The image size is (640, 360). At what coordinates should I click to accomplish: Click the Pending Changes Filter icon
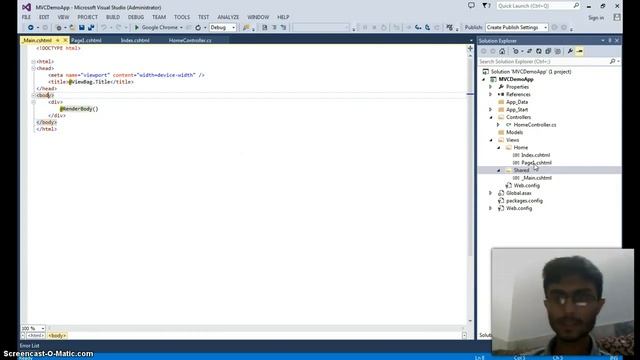[516, 51]
